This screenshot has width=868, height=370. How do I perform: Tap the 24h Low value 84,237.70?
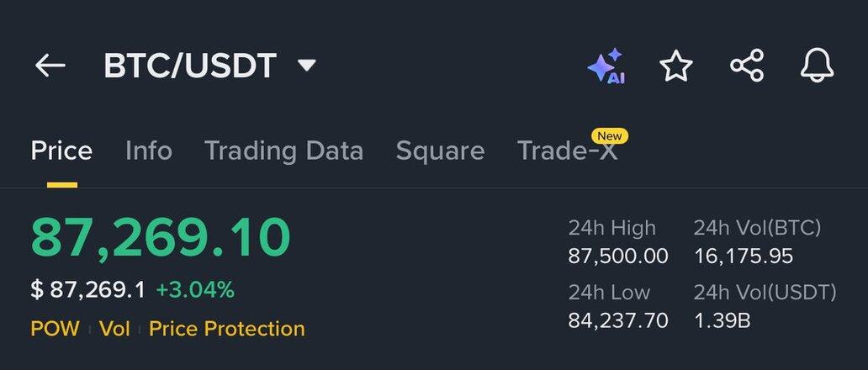point(618,320)
